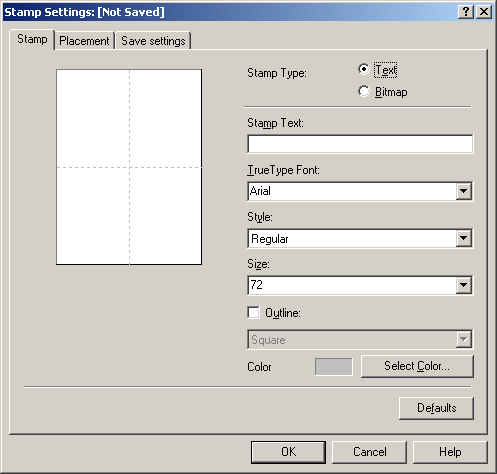
Task: Focus the Stamp Text input field
Action: 360,144
